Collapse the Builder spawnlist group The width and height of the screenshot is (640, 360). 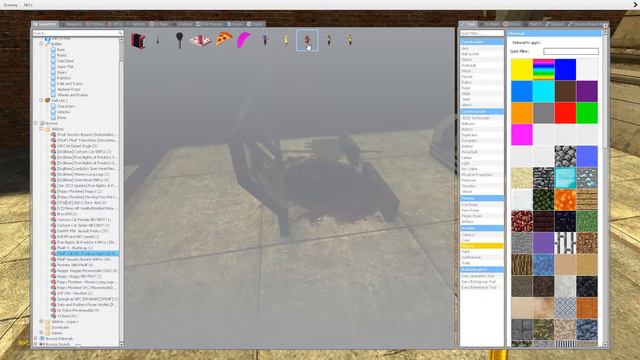(41, 44)
